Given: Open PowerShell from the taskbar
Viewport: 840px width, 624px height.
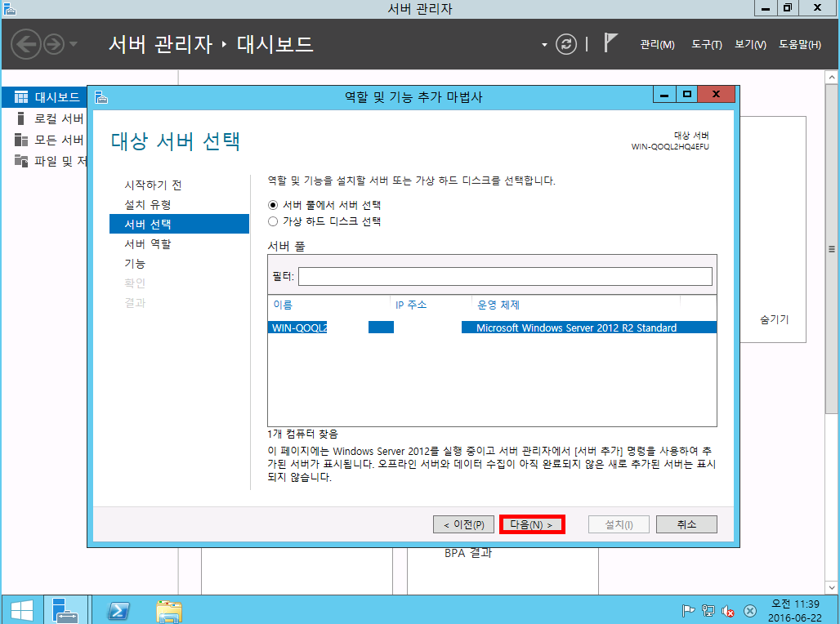Looking at the screenshot, I should click(x=118, y=610).
